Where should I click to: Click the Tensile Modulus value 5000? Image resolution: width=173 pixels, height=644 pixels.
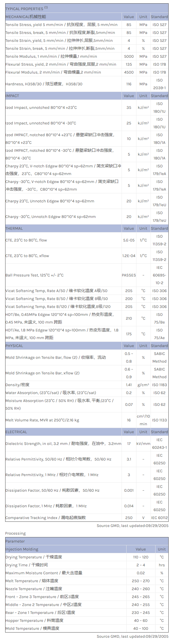(129, 56)
